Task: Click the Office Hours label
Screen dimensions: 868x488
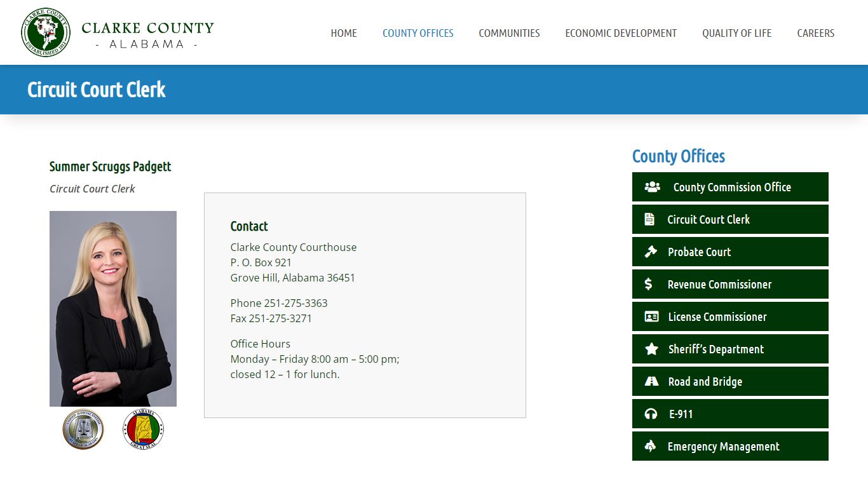Action: 261,344
